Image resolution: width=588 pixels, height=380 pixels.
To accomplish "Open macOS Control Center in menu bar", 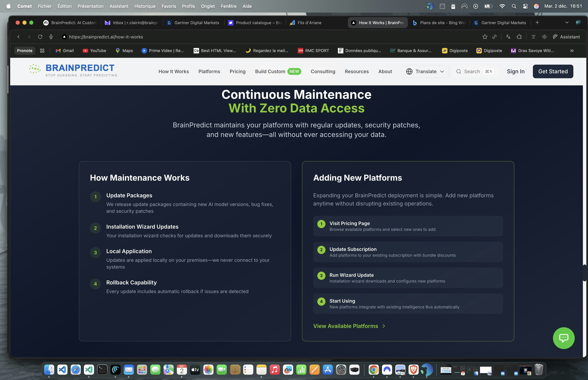I will tap(525, 6).
